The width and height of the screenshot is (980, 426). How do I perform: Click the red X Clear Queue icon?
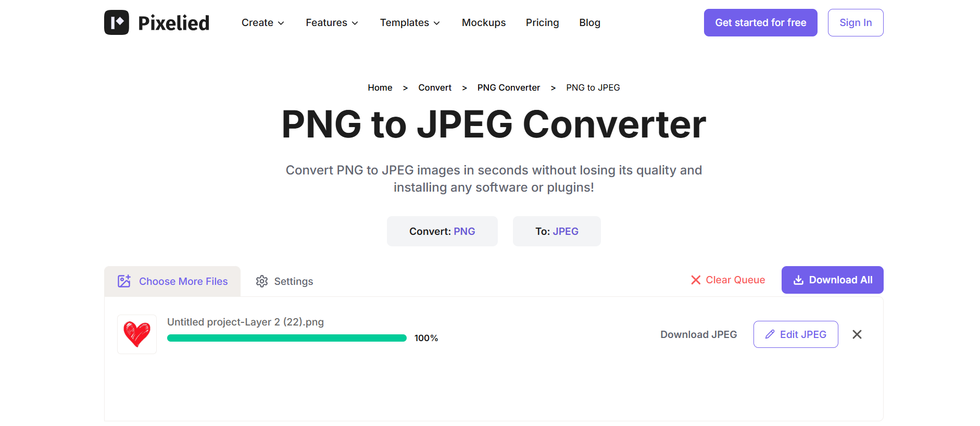(x=696, y=280)
